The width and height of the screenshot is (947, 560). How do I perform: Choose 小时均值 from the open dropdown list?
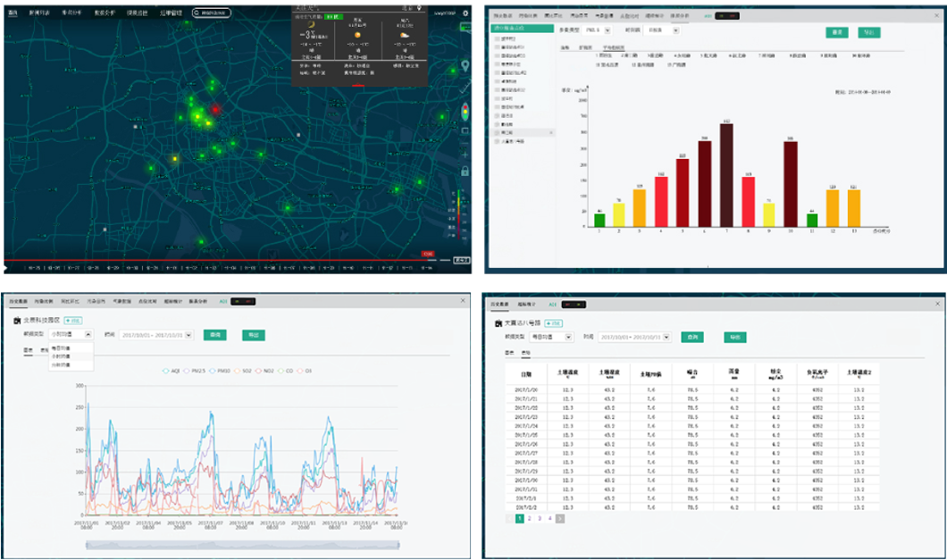61,356
